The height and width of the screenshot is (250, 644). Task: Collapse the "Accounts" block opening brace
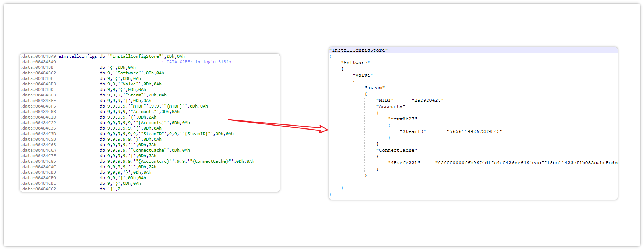(378, 113)
